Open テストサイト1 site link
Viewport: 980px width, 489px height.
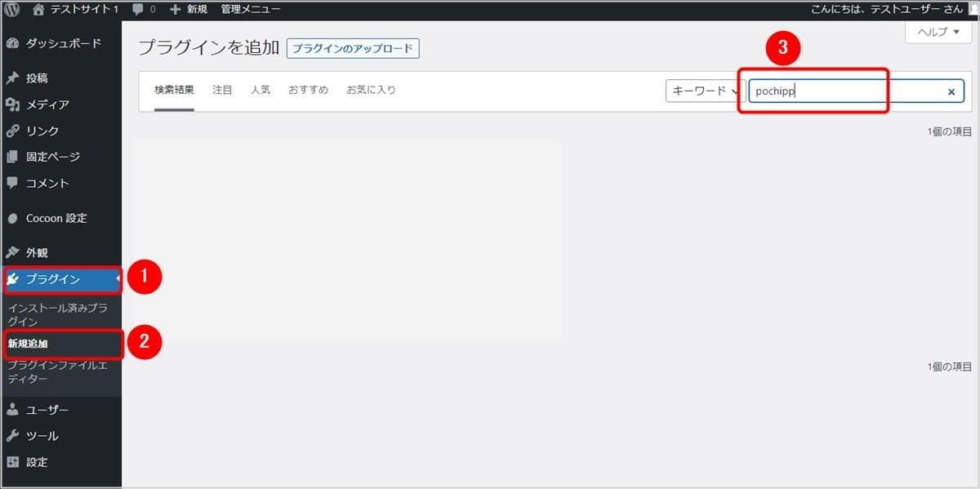[x=84, y=10]
